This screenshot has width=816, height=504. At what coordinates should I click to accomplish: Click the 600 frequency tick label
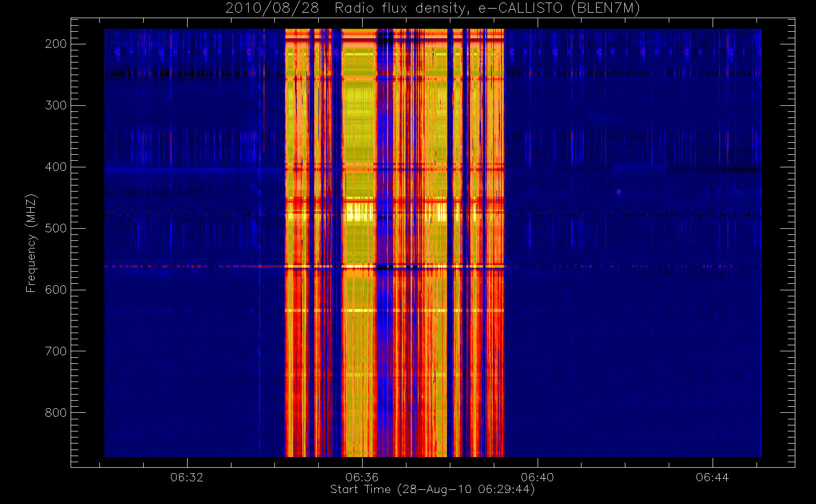click(56, 290)
